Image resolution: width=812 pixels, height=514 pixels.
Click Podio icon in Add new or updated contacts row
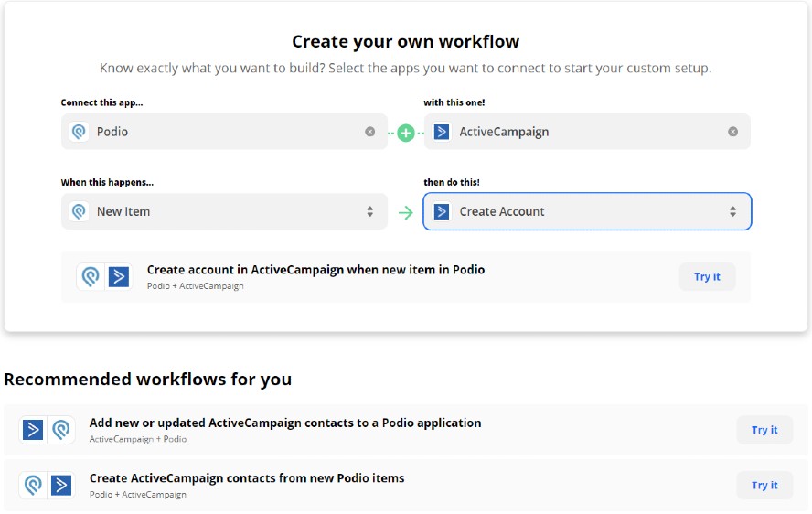coord(61,430)
